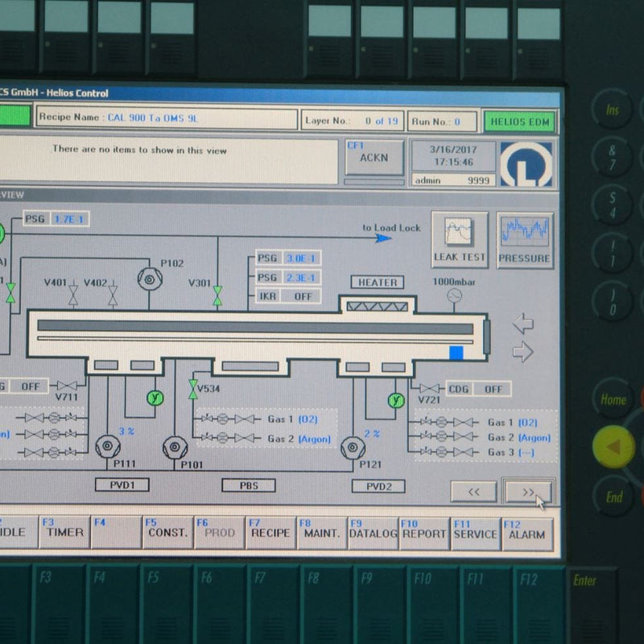Select the PVD1 module label
Image resolution: width=644 pixels, height=644 pixels.
[x=122, y=485]
